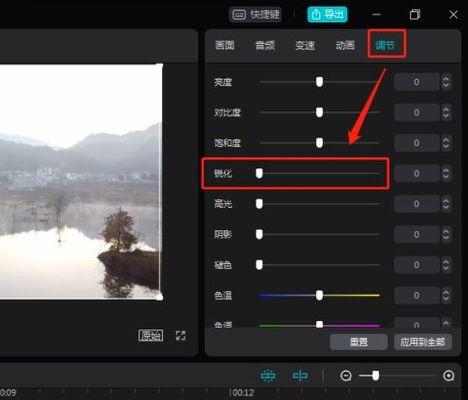
Task: Click the 对比度 contrast slider handle
Action: tap(319, 112)
